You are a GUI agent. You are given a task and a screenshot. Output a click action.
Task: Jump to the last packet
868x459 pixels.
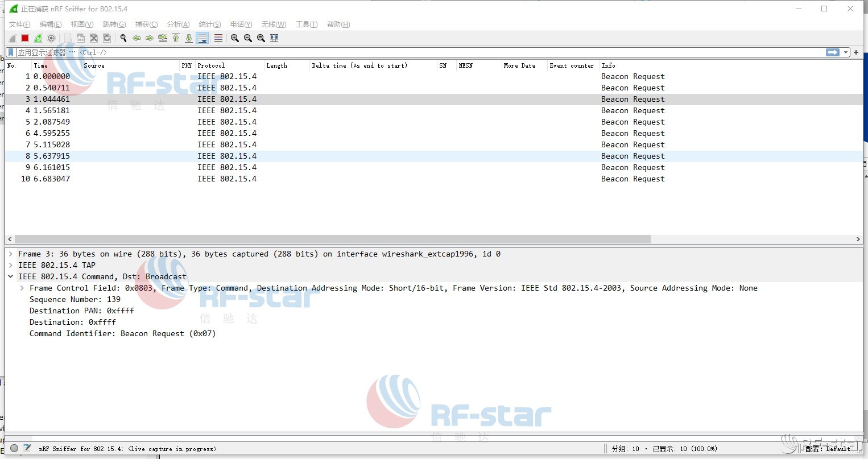point(189,38)
